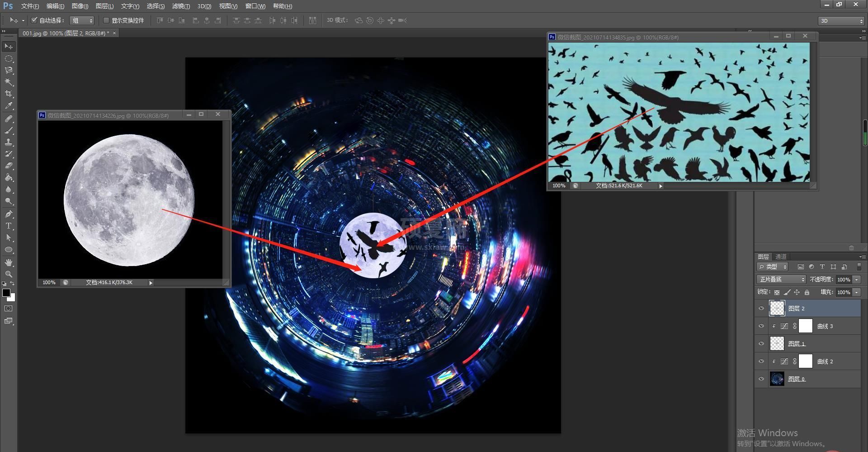Viewport: 868px width, 452px height.
Task: Select the Paint Bucket tool
Action: [9, 177]
